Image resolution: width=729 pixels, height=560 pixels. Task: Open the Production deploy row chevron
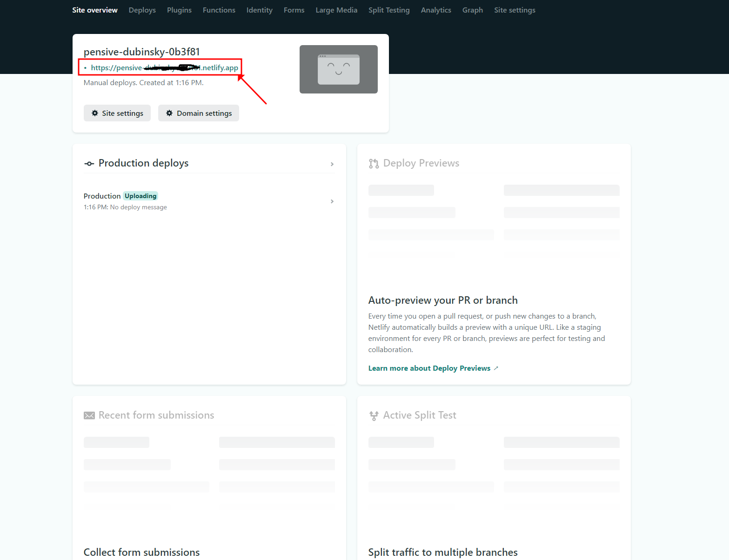(332, 201)
